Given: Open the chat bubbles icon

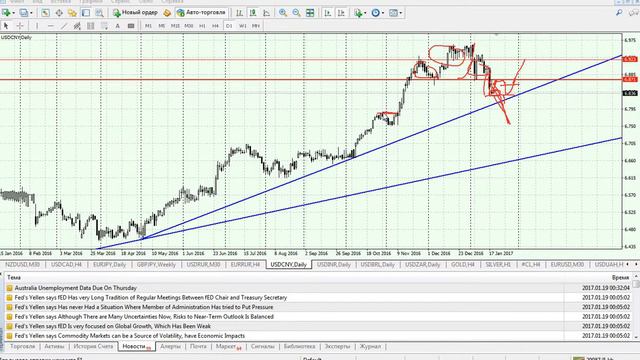Looking at the screenshot, I should pos(633,13).
